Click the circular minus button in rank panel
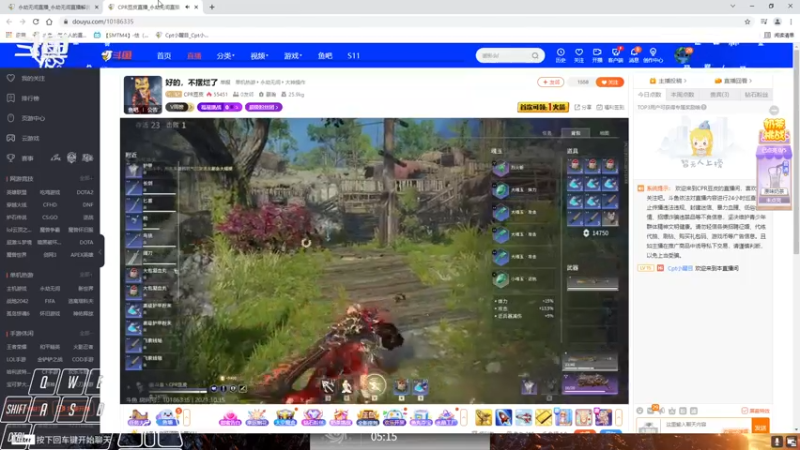Viewport: 800px width, 450px height. coord(774,111)
